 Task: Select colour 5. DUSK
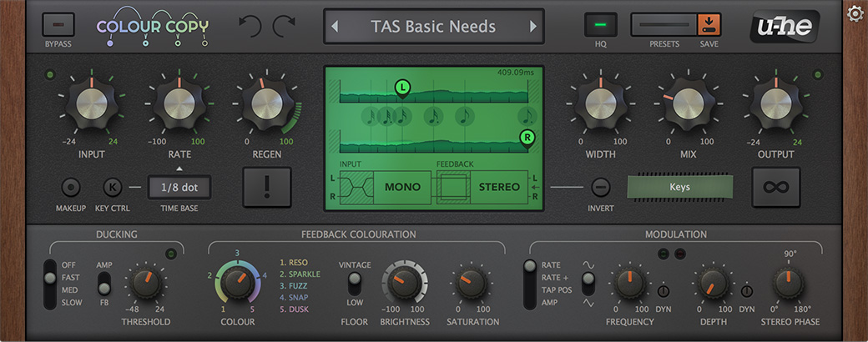click(x=294, y=309)
